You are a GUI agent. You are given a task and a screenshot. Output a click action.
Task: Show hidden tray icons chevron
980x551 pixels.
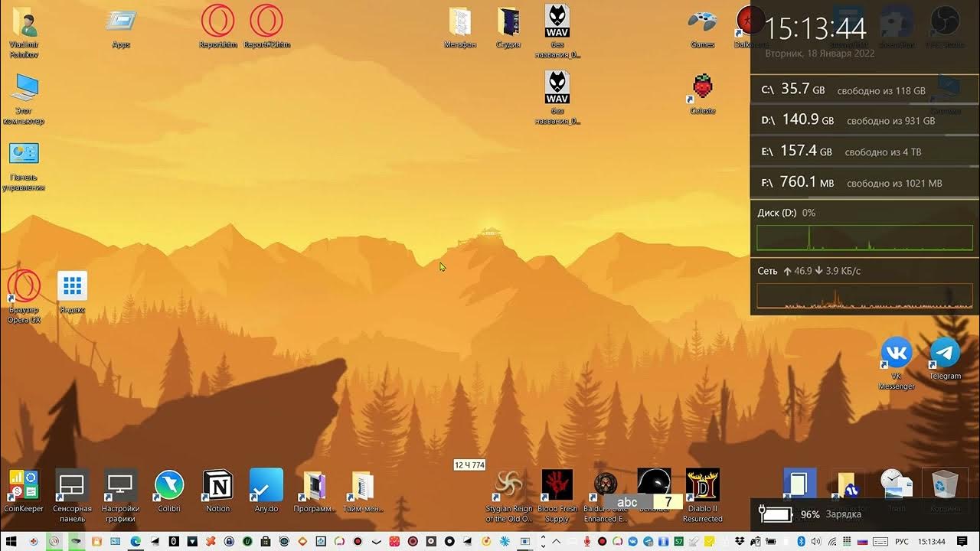point(557,541)
